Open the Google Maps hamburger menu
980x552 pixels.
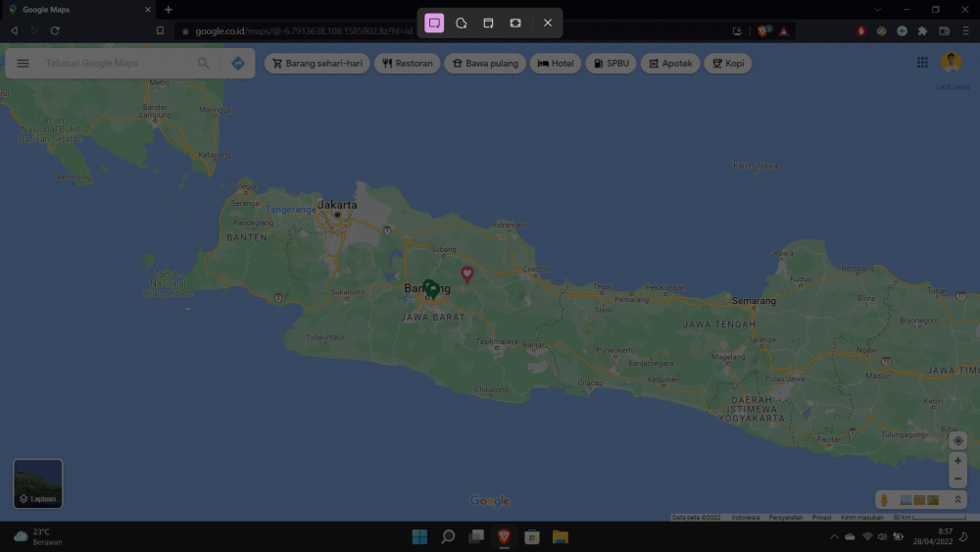click(24, 64)
